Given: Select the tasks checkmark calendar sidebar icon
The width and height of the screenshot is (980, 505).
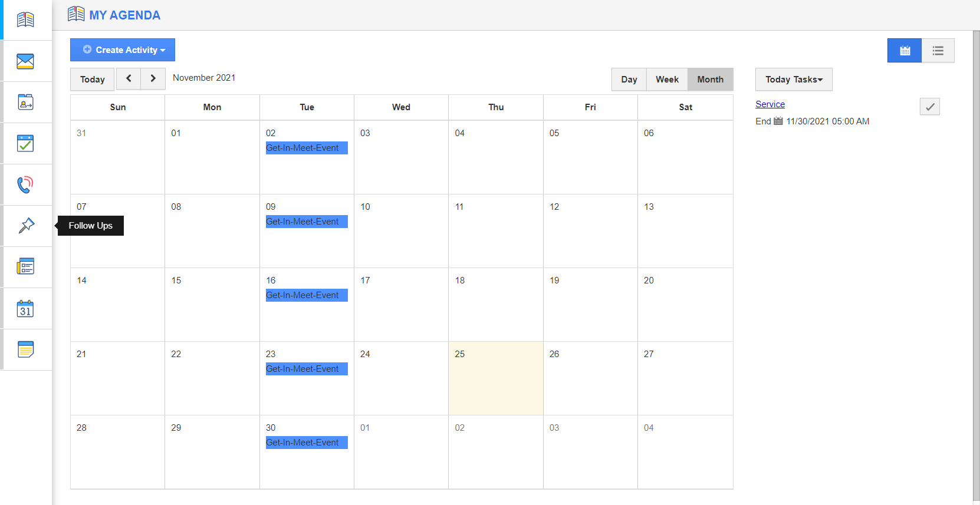Looking at the screenshot, I should point(25,144).
